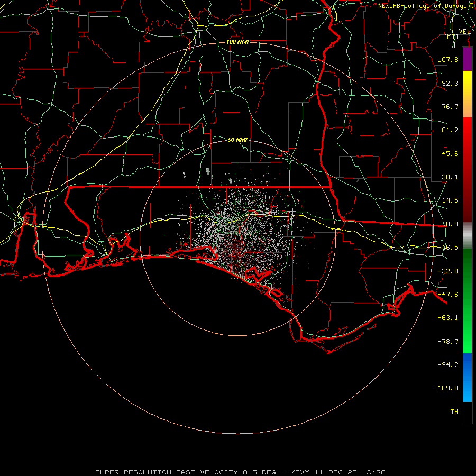The height and width of the screenshot is (476, 476).
Task: Click the 14.5 velocity scale value
Action: coord(450,200)
